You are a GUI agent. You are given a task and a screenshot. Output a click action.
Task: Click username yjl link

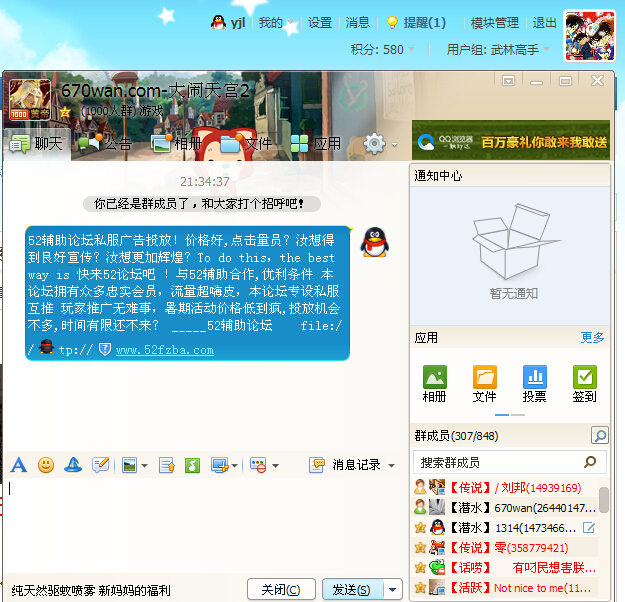pyautogui.click(x=238, y=23)
